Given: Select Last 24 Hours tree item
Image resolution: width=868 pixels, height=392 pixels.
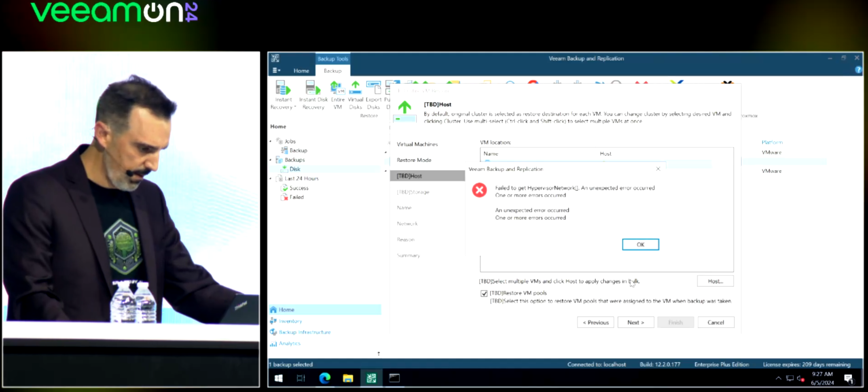Looking at the screenshot, I should 301,178.
